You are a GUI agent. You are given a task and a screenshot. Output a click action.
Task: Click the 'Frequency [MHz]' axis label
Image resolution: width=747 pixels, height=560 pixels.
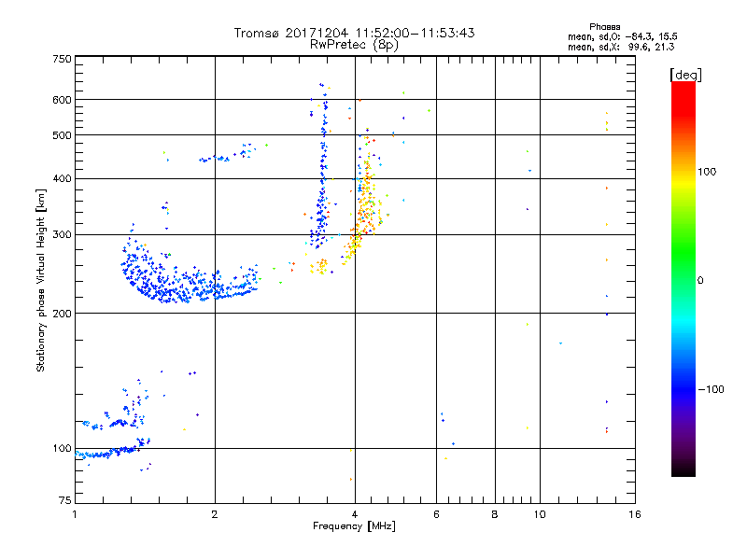(x=354, y=526)
